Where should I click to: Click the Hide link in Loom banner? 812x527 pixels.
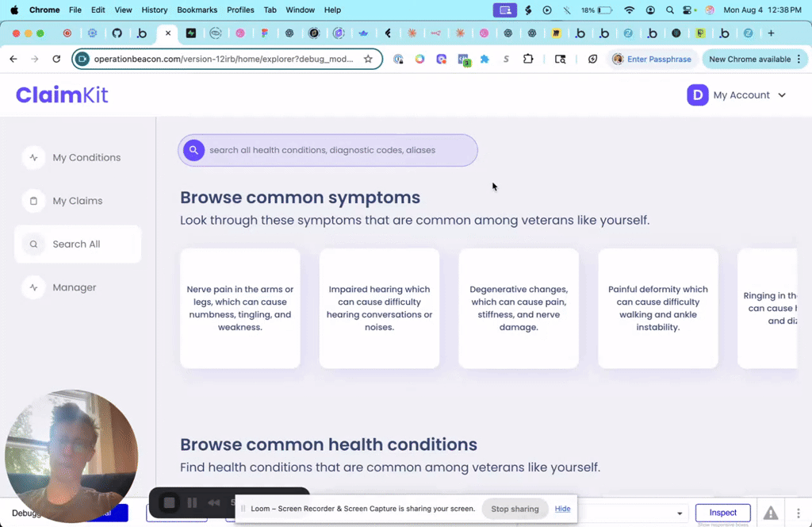[x=562, y=509]
